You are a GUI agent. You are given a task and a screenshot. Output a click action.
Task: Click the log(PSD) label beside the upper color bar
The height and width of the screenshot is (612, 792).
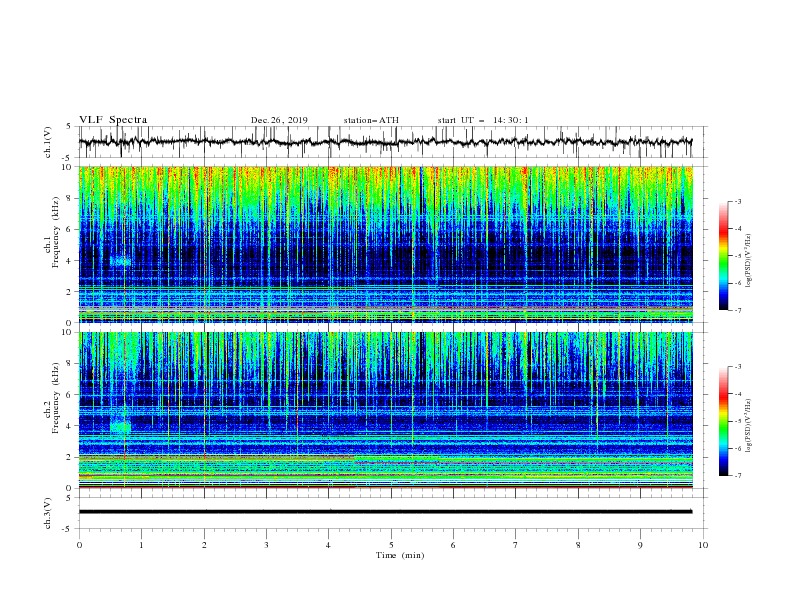[748, 261]
